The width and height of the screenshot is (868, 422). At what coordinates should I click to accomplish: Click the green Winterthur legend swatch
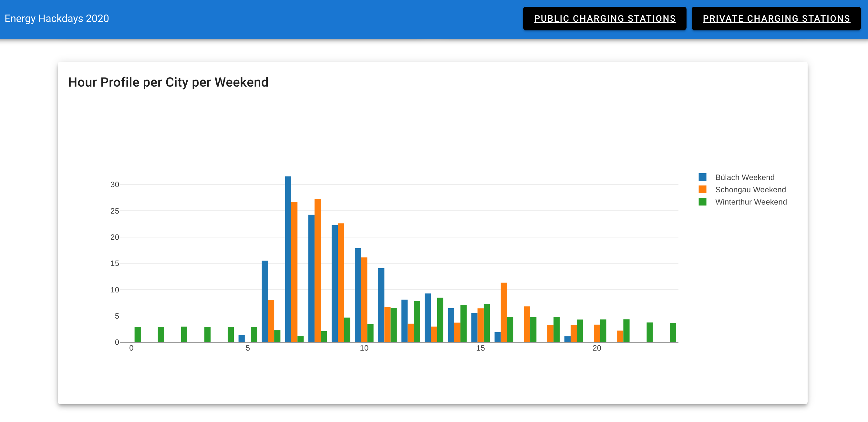pyautogui.click(x=702, y=202)
